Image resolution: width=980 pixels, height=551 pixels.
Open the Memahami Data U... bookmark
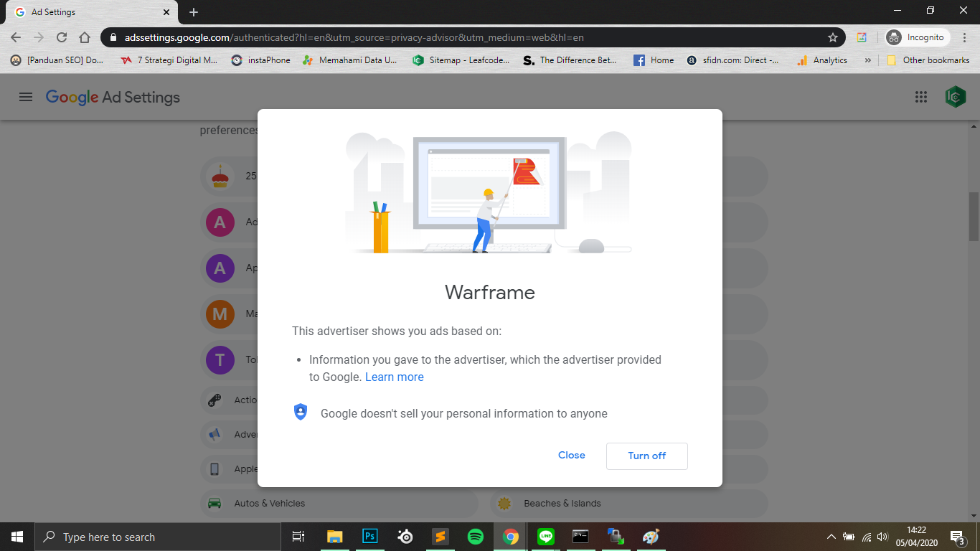(x=350, y=60)
